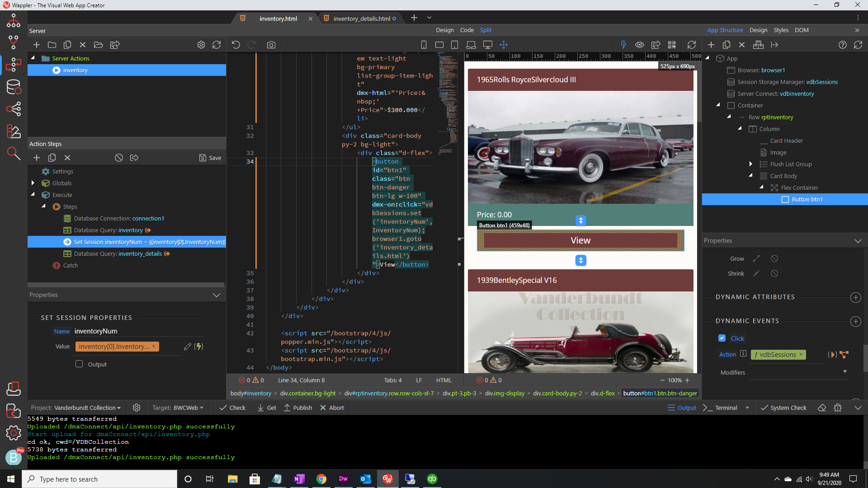Open Chrome from taskbar
Image resolution: width=868 pixels, height=488 pixels.
coord(321,479)
